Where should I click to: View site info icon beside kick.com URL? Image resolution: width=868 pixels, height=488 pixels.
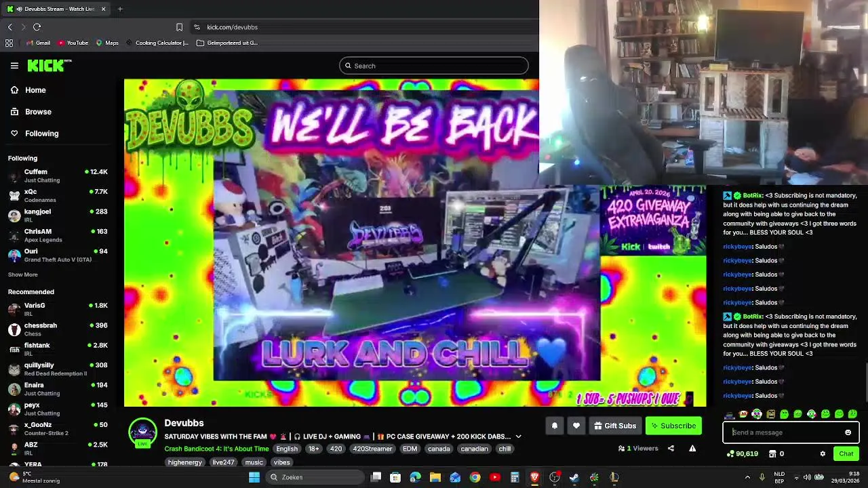pos(197,27)
